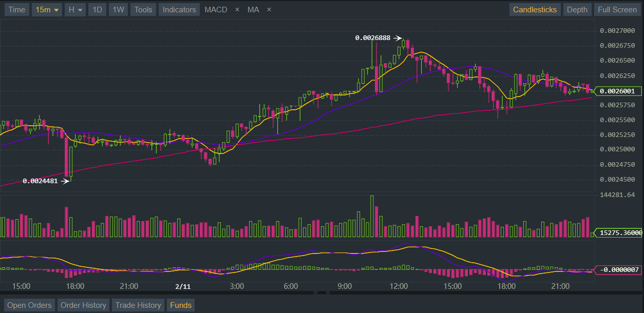Remove the MA indicator with its × icon
Image resolution: width=644 pixels, height=313 pixels.
[269, 10]
